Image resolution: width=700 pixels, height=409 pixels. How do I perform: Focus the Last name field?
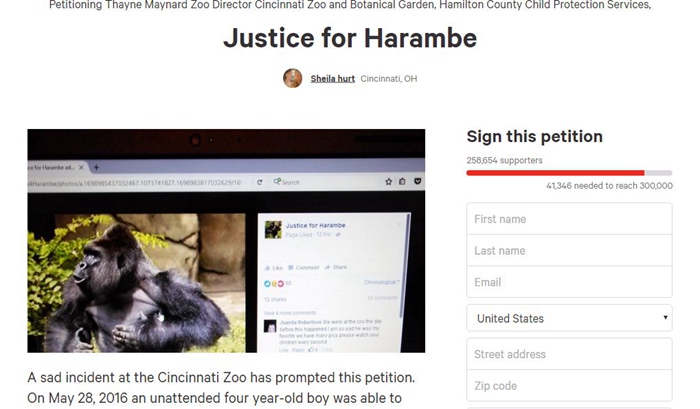[569, 250]
